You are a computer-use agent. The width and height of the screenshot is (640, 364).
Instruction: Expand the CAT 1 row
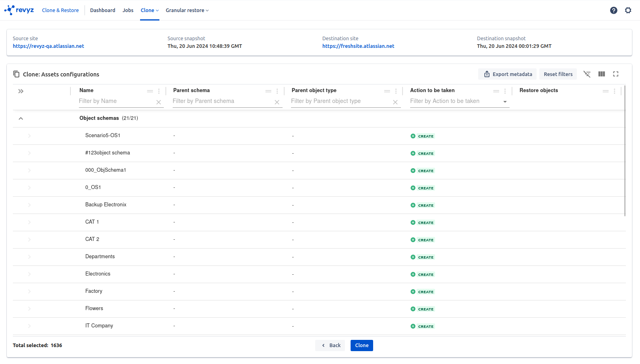pos(29,222)
